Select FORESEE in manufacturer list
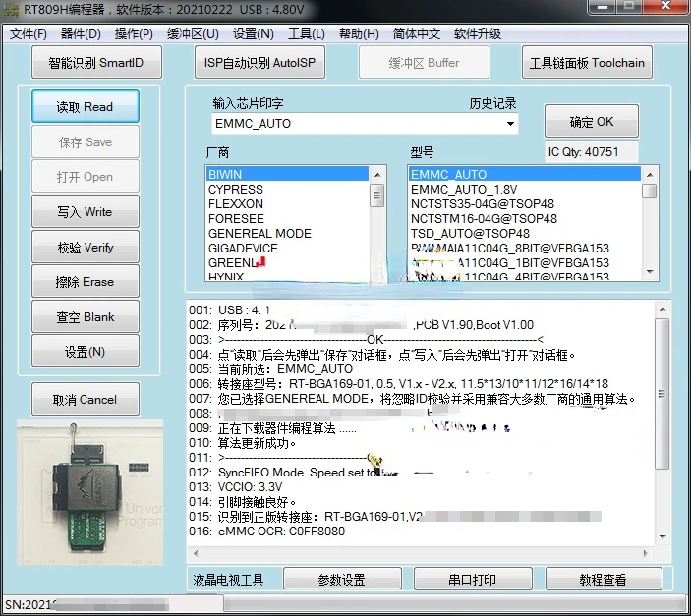Screen dimensions: 691x616 point(287,218)
